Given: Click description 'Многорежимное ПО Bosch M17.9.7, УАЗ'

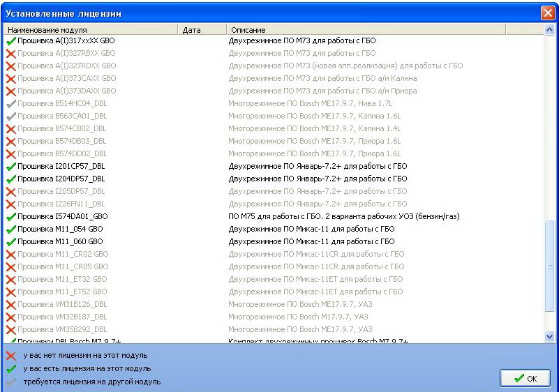Looking at the screenshot, I should tap(298, 317).
